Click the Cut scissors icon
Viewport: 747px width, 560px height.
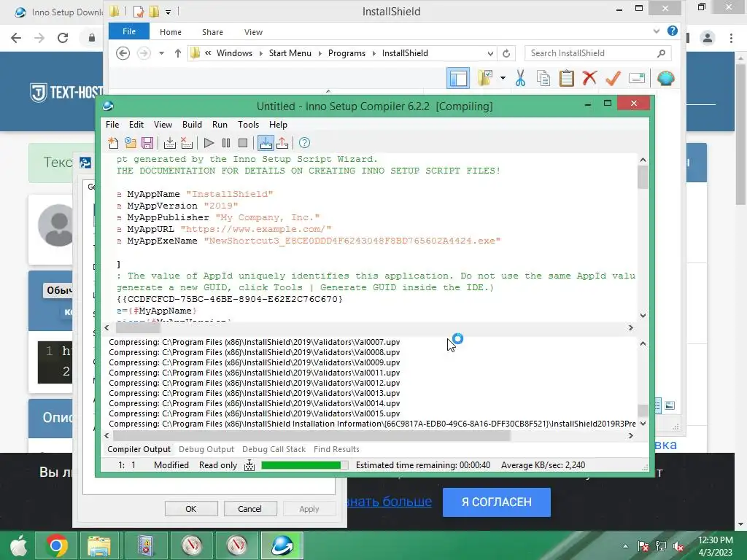(x=520, y=78)
